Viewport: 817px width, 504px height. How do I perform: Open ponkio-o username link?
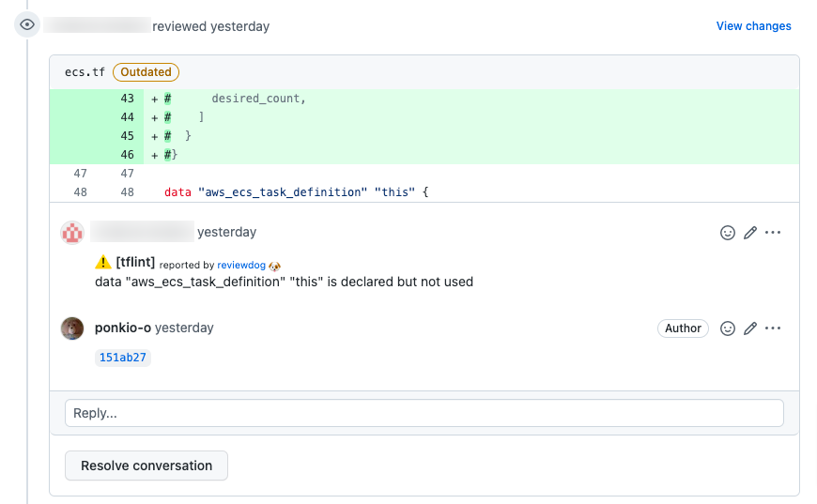123,328
